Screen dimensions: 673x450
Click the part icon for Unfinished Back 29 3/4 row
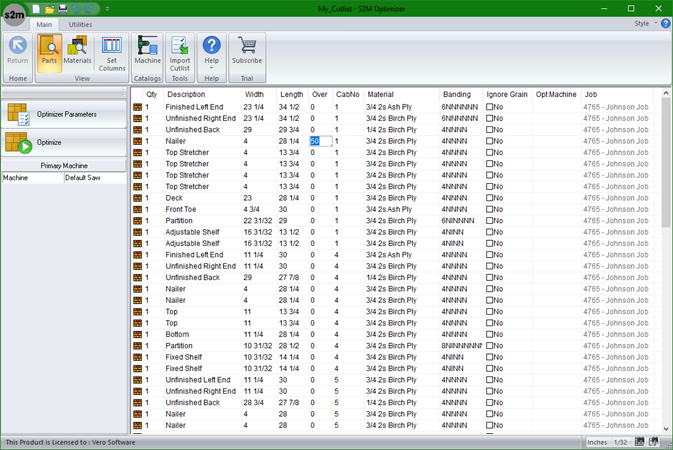pos(137,130)
